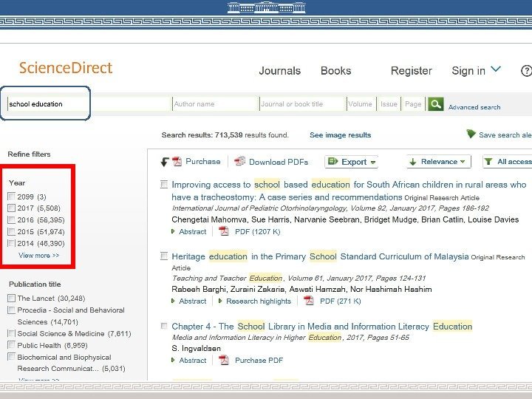The image size is (532, 399).
Task: Check The Lancet publication filter
Action: pos(12,298)
